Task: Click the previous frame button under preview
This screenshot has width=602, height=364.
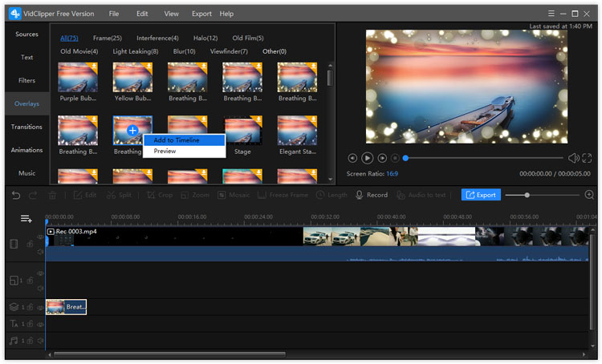Action: click(x=352, y=158)
